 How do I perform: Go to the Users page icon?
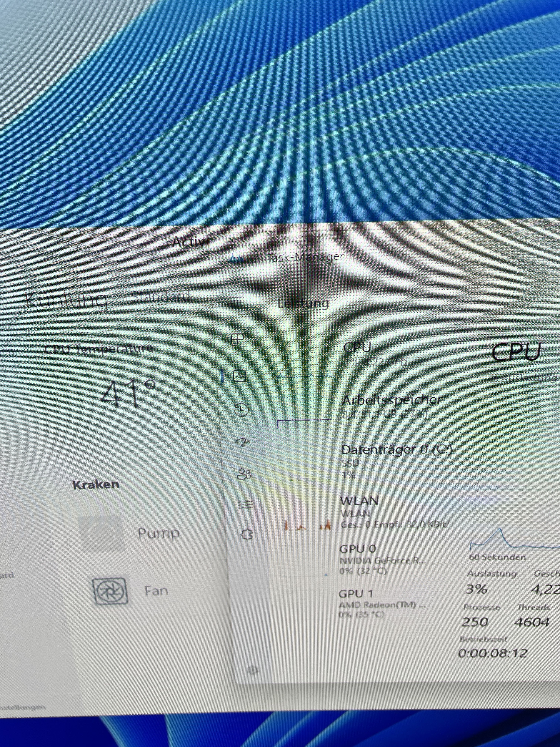click(244, 474)
